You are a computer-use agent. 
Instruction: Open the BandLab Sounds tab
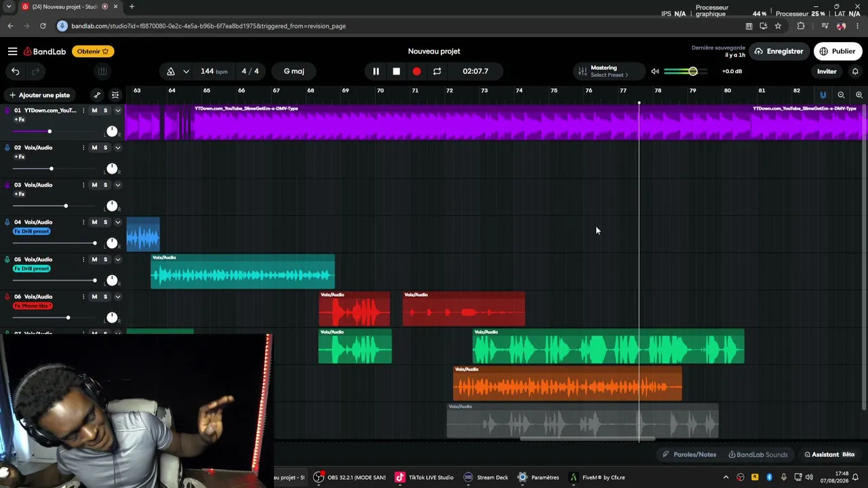tap(758, 455)
